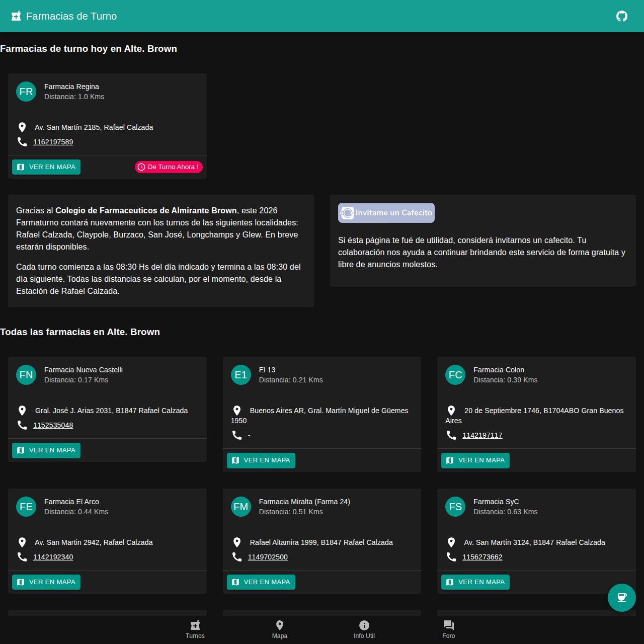Screen dimensions: 644x644
Task: Click the phone icon for Farmacia El Arco
Action: click(22, 557)
